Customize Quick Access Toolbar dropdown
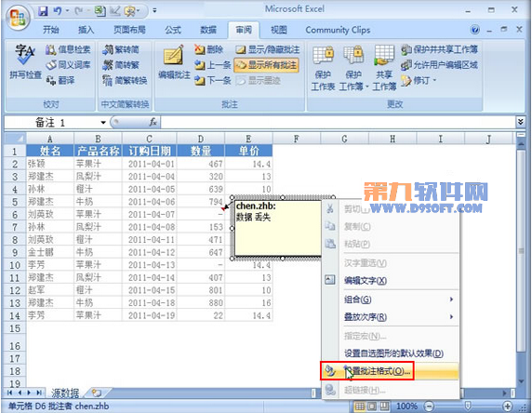 click(x=154, y=11)
